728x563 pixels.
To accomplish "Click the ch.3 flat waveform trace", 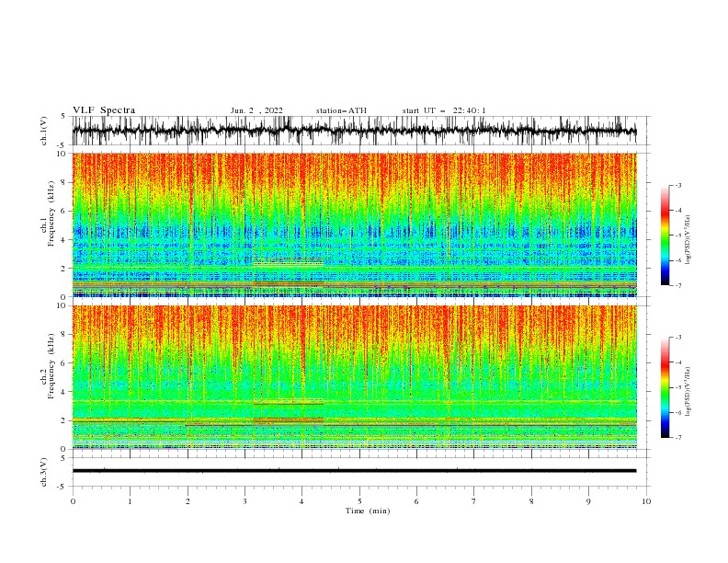I will (x=354, y=471).
